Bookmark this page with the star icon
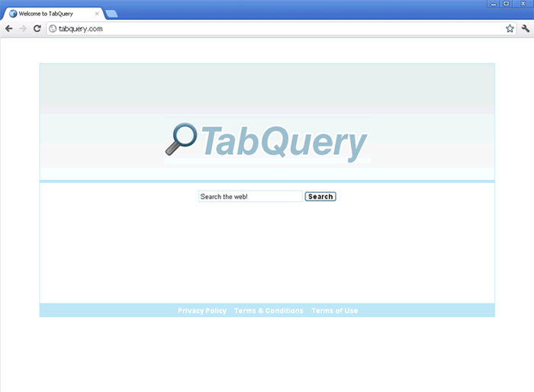 click(x=510, y=28)
